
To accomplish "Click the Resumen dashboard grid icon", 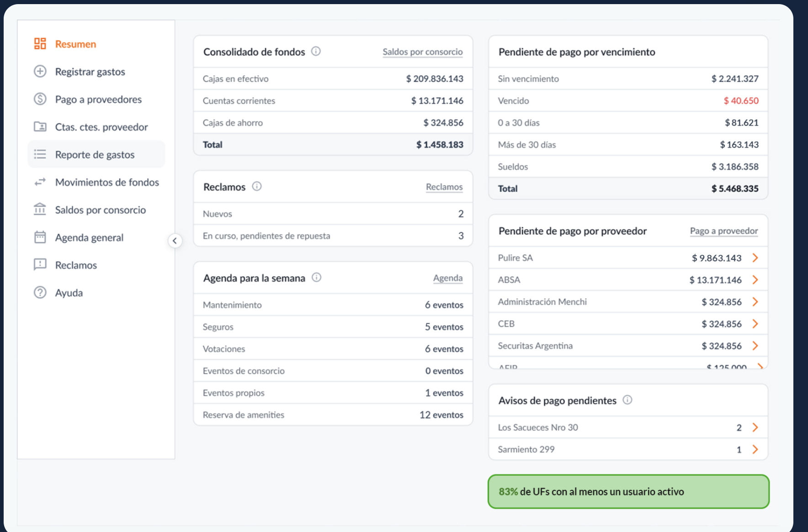I will [x=40, y=44].
